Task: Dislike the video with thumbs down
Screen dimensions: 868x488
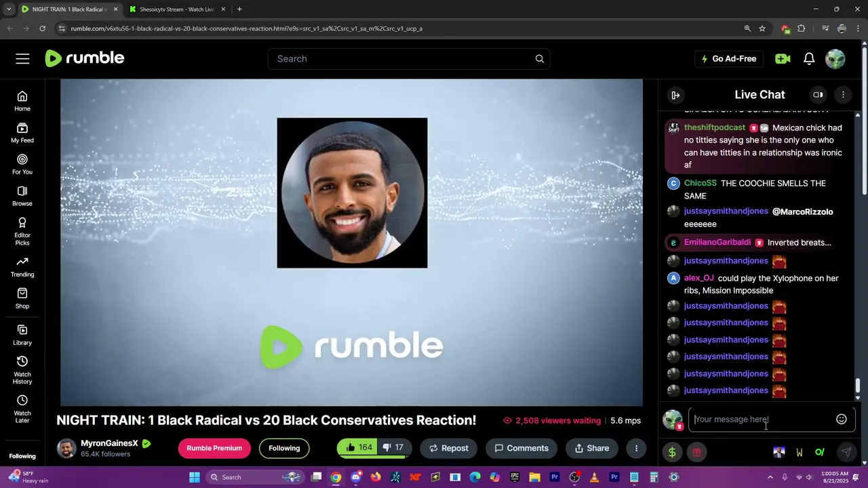Action: (393, 448)
